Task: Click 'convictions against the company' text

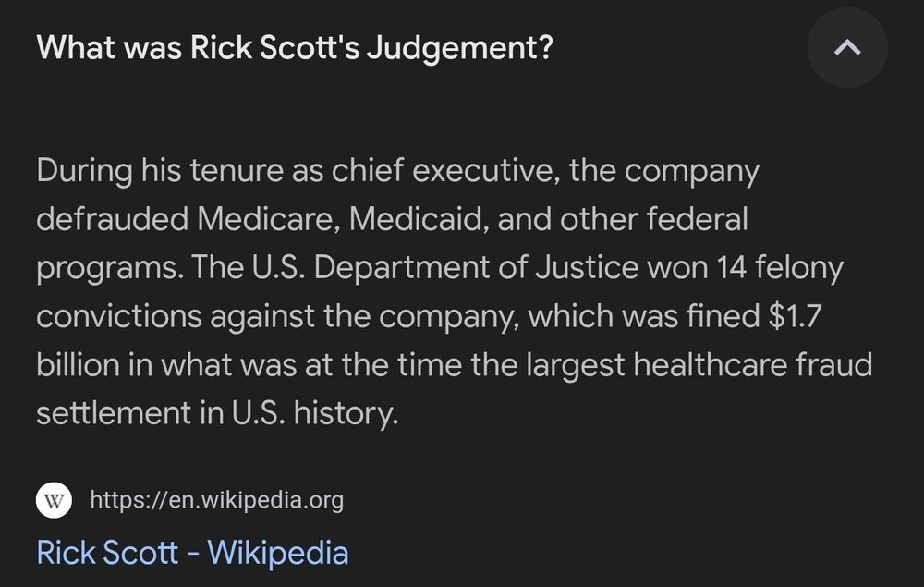Action: [277, 316]
